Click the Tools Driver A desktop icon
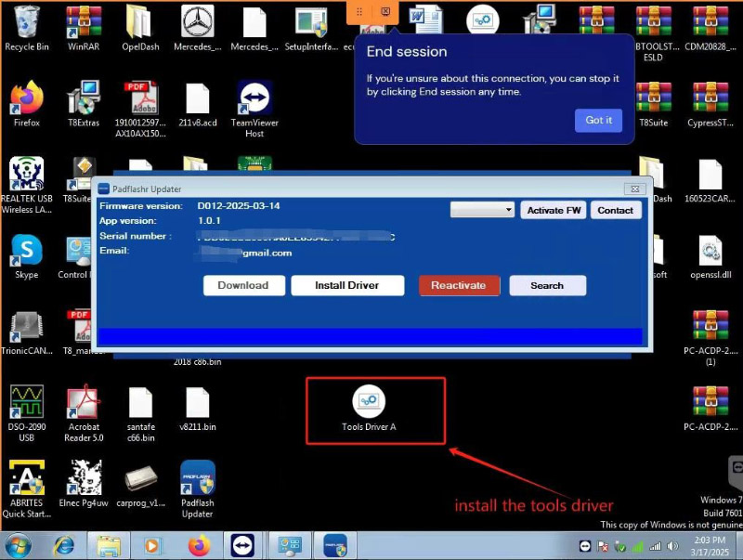 point(369,403)
